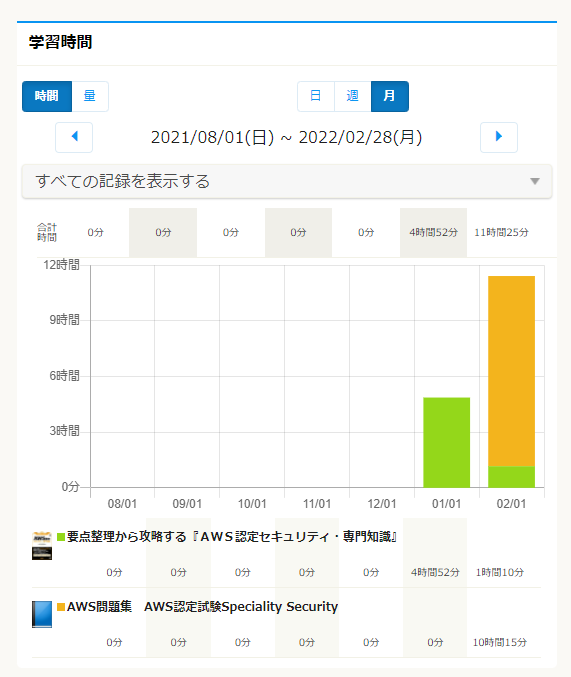Click the 12/01 axis label

point(382,504)
